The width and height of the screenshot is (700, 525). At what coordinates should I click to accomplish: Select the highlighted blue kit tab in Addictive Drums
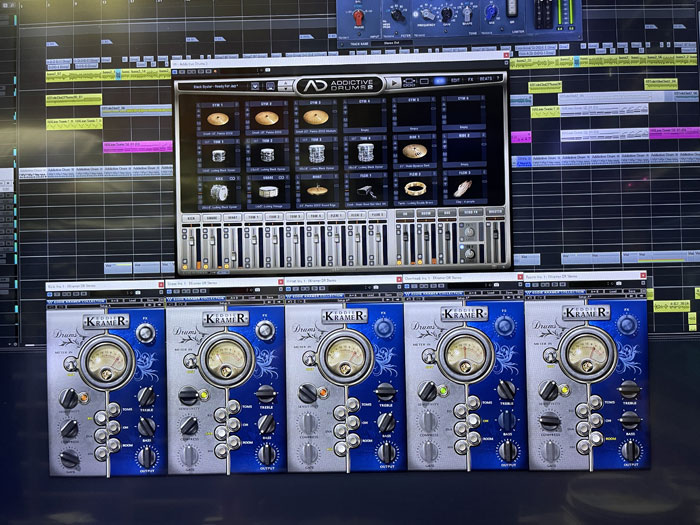[x=439, y=81]
